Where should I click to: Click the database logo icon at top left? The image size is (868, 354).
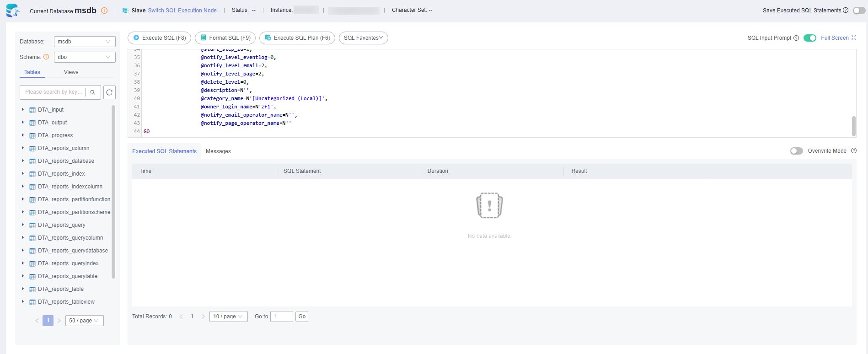coord(13,10)
